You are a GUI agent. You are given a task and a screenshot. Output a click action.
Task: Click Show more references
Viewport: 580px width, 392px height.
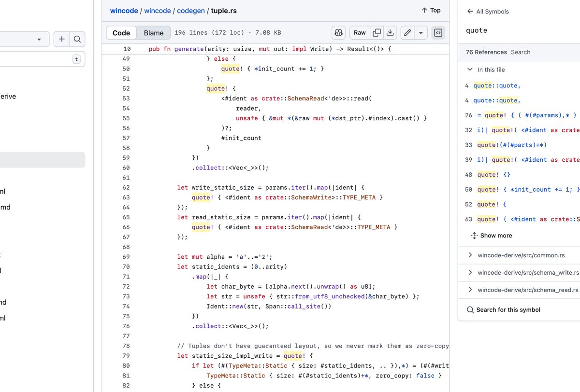coord(496,235)
